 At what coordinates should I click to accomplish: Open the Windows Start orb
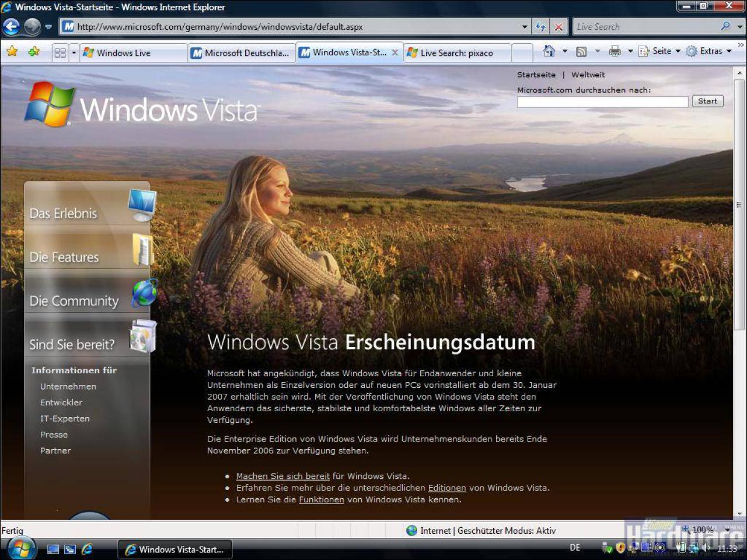pos(22,549)
